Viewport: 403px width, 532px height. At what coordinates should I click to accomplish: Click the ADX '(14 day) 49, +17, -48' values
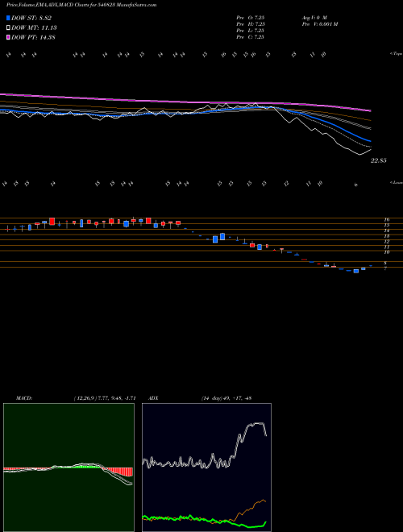[x=226, y=398]
